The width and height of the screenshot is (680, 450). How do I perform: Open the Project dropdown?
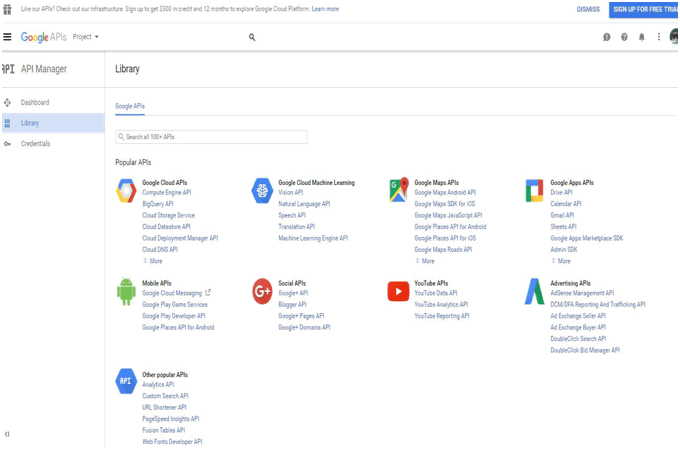(85, 37)
